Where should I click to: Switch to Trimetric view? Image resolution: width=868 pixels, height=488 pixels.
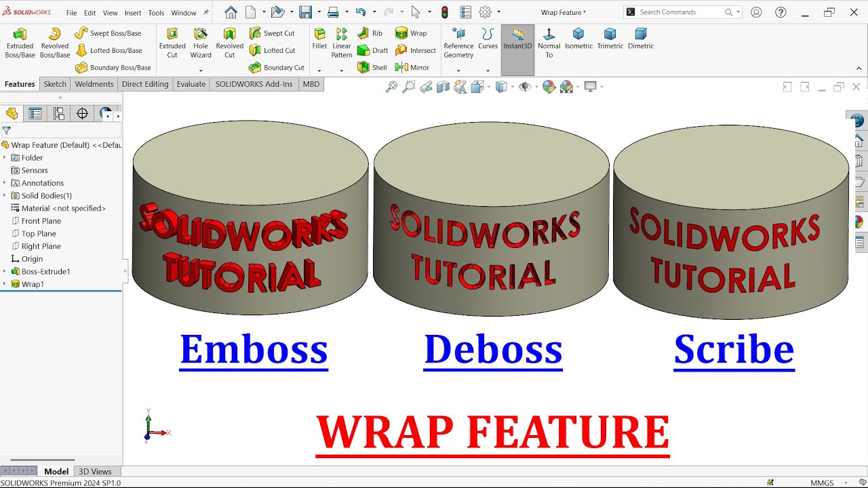coord(610,39)
